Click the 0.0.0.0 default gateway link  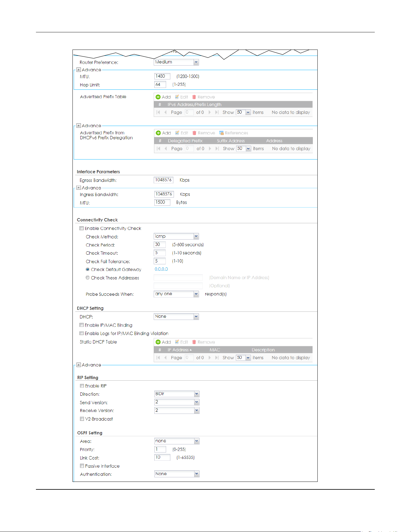pos(161,269)
